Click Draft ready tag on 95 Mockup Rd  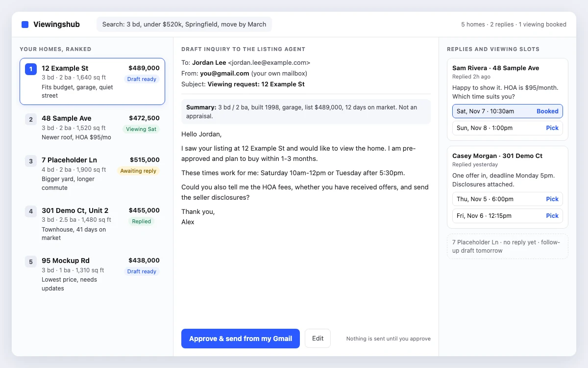tap(142, 271)
